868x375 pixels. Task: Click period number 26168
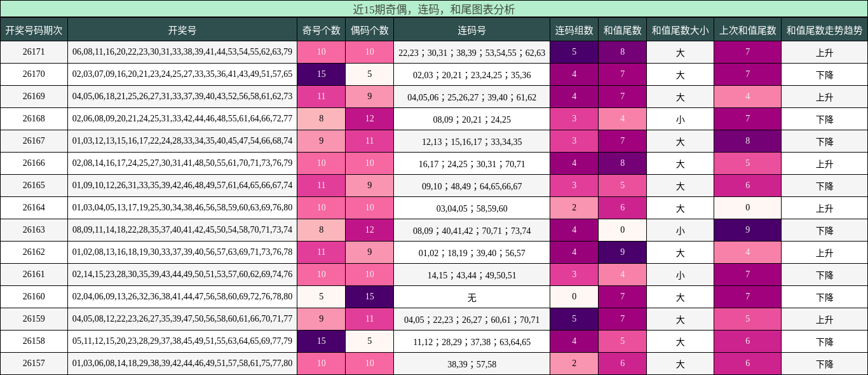[x=34, y=118]
